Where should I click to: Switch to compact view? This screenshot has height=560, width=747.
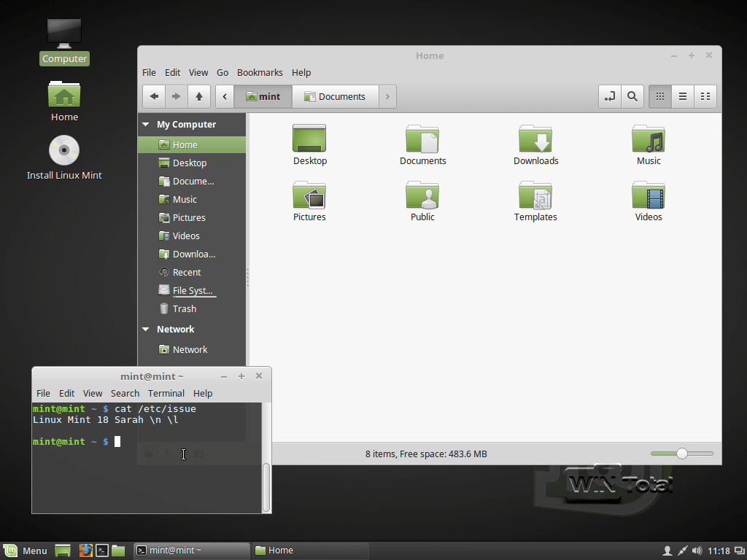pyautogui.click(x=705, y=96)
